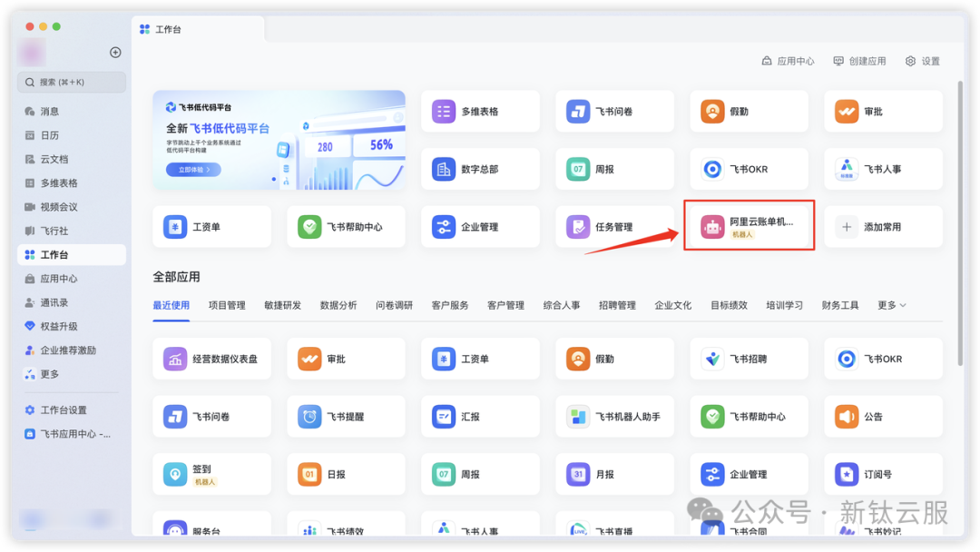Expand the 更多 category dropdown
This screenshot has width=980, height=552.
click(892, 305)
